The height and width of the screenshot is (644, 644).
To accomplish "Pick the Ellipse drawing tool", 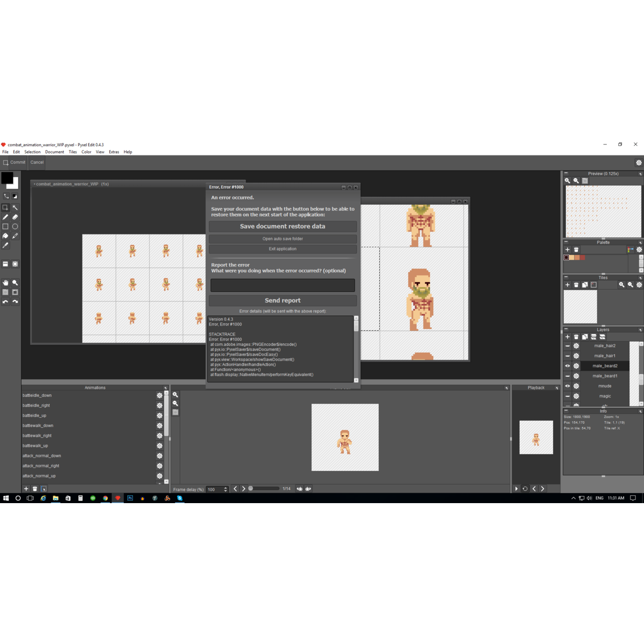I will coord(15,226).
